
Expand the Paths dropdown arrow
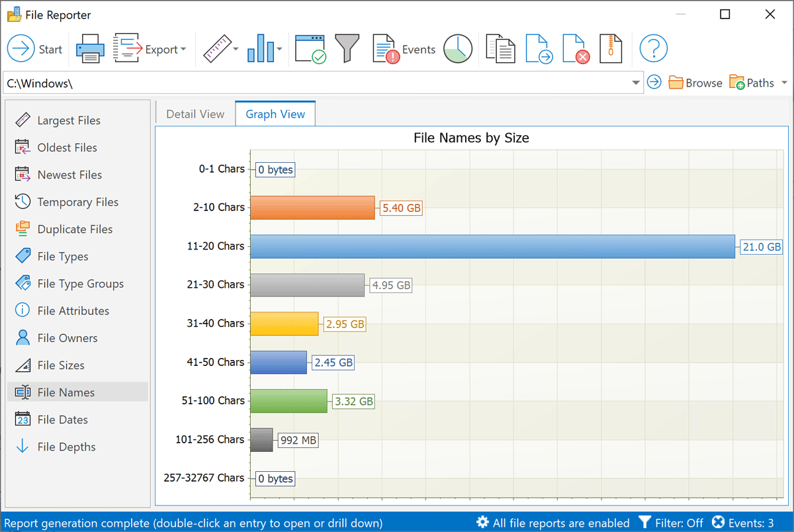click(785, 82)
